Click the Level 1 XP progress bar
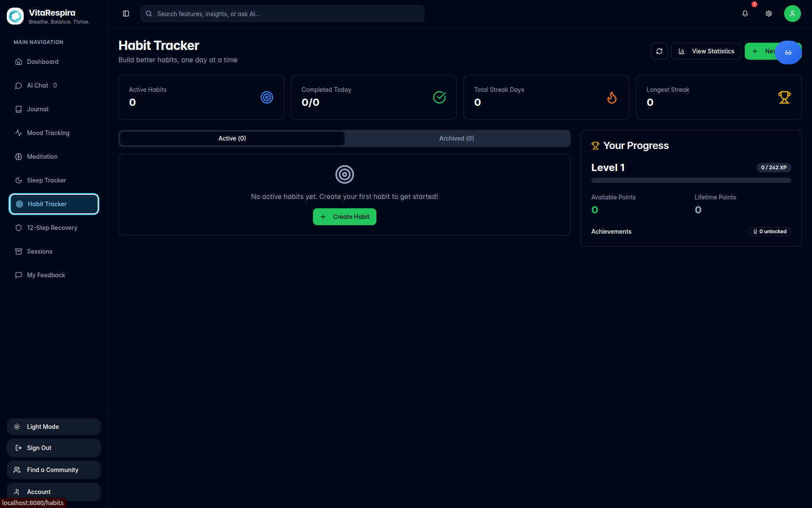 click(x=691, y=180)
